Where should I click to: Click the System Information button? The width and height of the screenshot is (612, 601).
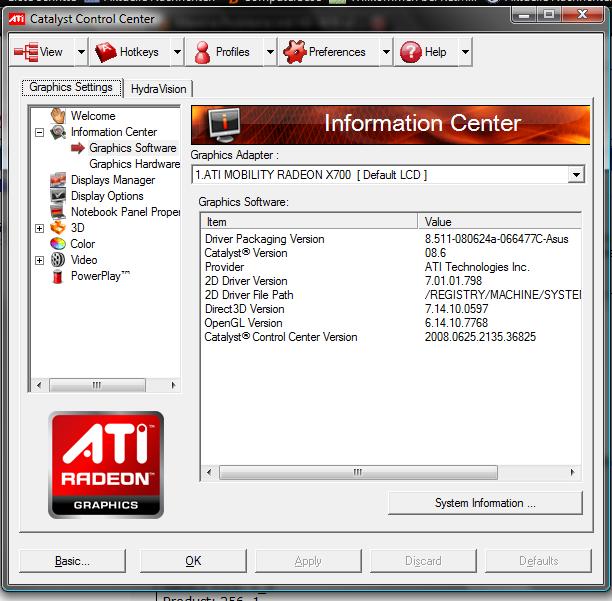485,503
